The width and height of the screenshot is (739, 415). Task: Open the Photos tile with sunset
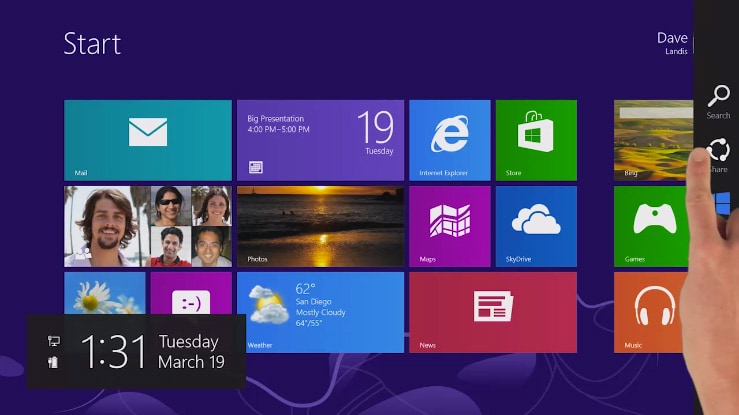click(x=320, y=227)
